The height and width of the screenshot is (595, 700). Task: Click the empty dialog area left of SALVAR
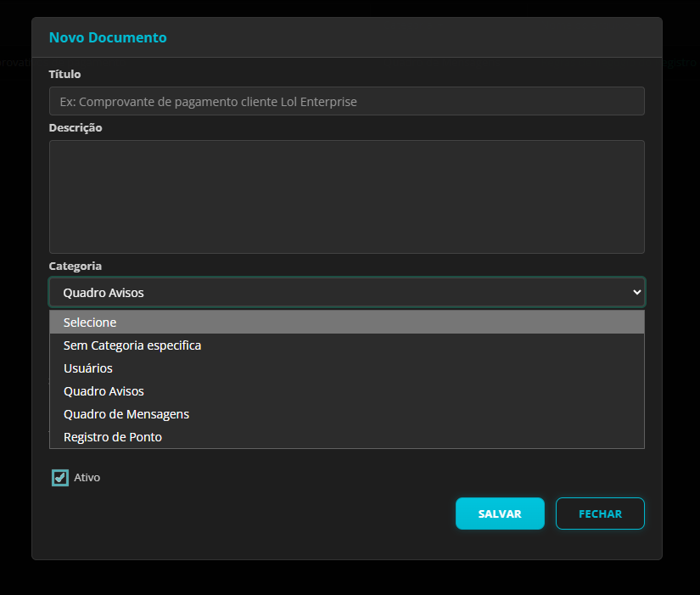coord(255,514)
